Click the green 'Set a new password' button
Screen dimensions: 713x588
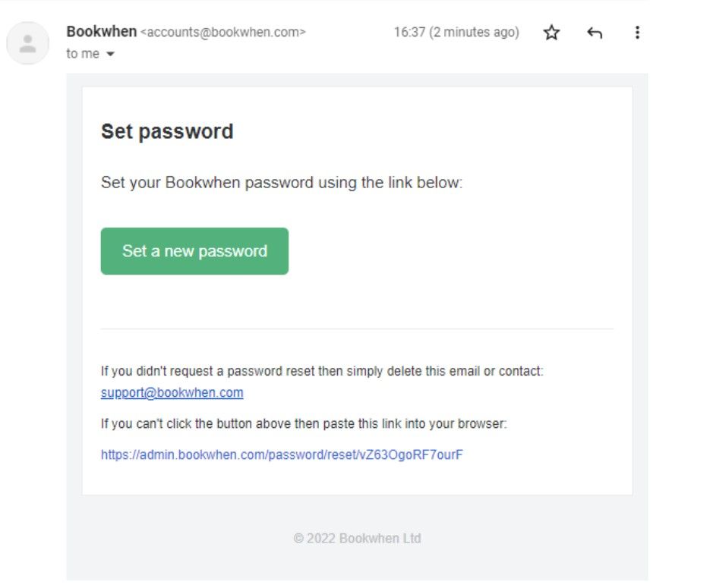pyautogui.click(x=194, y=251)
